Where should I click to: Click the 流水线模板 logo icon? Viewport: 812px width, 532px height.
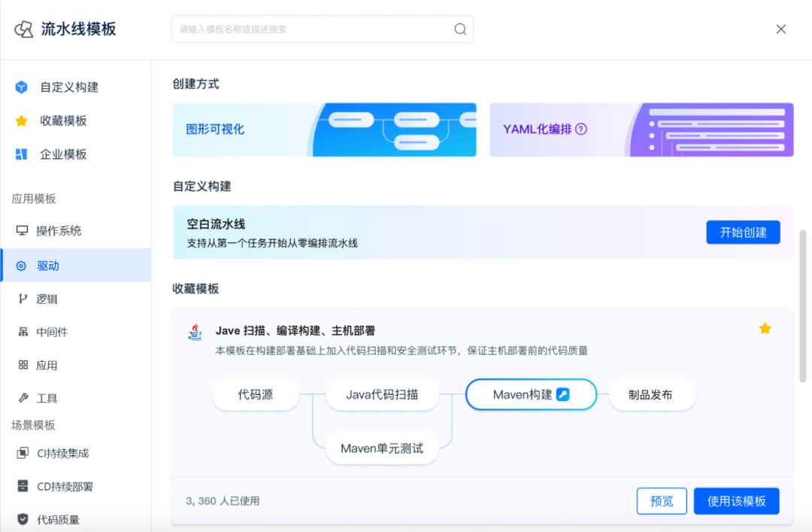pyautogui.click(x=24, y=29)
